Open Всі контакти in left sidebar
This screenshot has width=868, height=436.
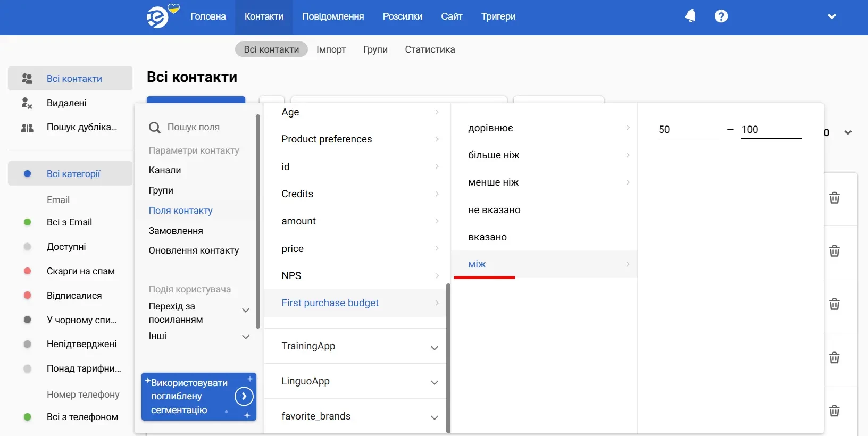point(70,79)
